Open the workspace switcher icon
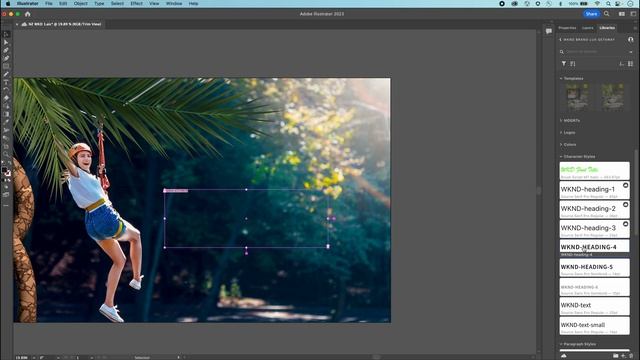This screenshot has height=360, width=640. pos(634,14)
